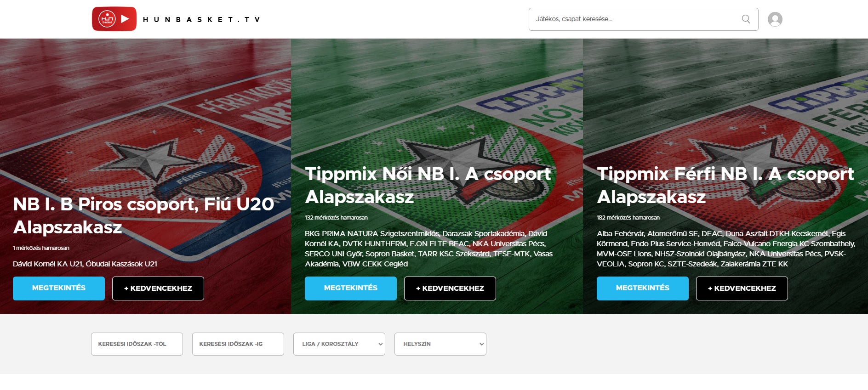Open the Tippmix Férfi NB I. A csoport title
868x390 pixels.
(x=725, y=185)
